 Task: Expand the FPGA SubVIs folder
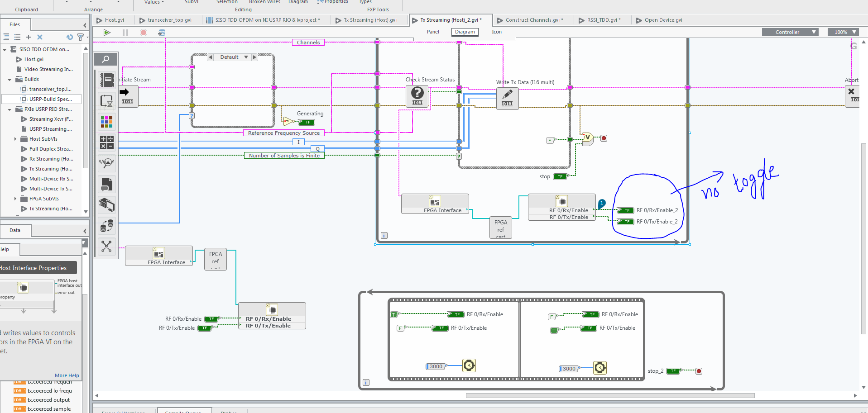click(15, 199)
